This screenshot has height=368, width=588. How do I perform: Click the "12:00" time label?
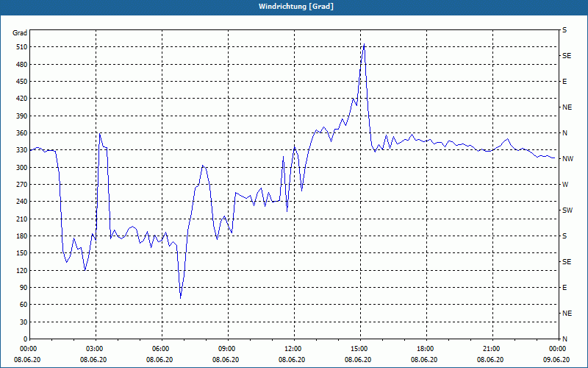pos(294,348)
